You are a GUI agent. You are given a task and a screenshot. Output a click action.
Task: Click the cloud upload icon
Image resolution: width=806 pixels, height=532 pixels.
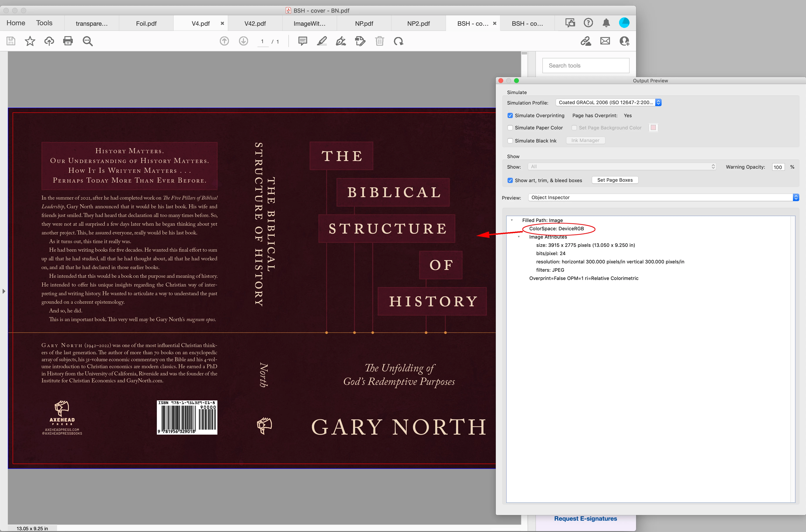click(49, 41)
